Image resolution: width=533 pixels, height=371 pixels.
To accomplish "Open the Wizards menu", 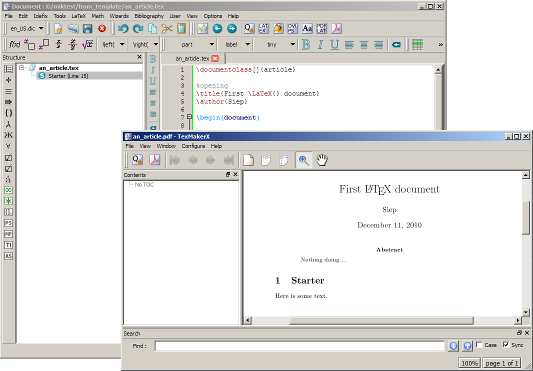I will click(x=119, y=16).
